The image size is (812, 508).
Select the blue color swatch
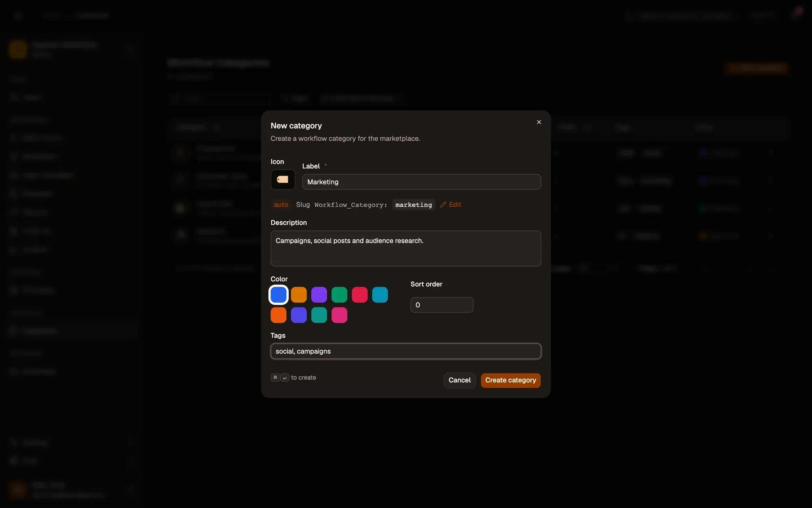click(x=279, y=295)
